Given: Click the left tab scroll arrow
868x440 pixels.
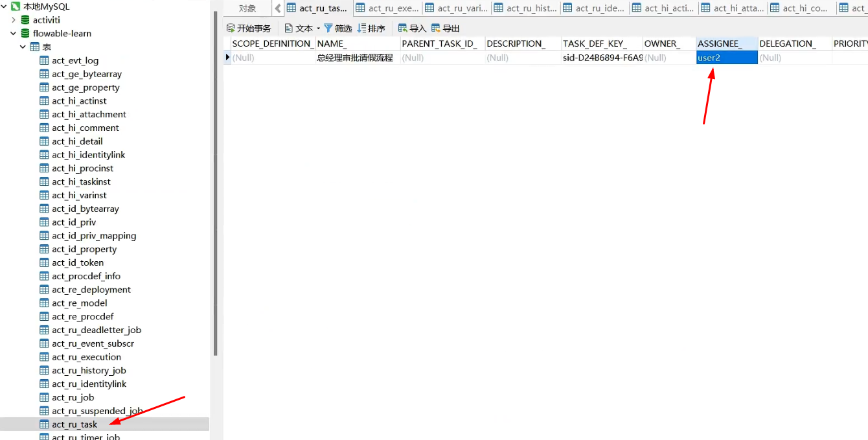Looking at the screenshot, I should 278,8.
